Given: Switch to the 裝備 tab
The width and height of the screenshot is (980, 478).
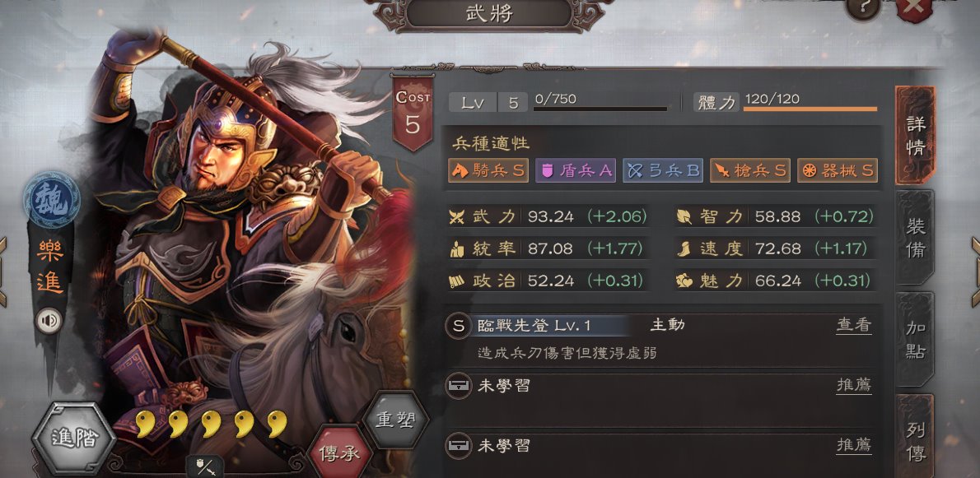Looking at the screenshot, I should coord(915,238).
